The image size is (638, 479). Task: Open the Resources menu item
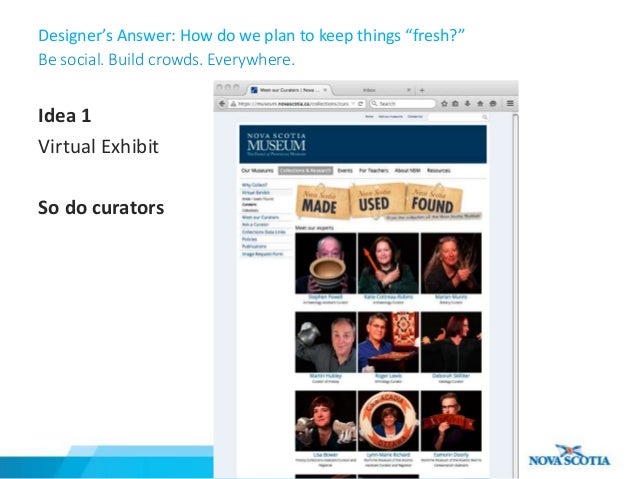coord(439,171)
